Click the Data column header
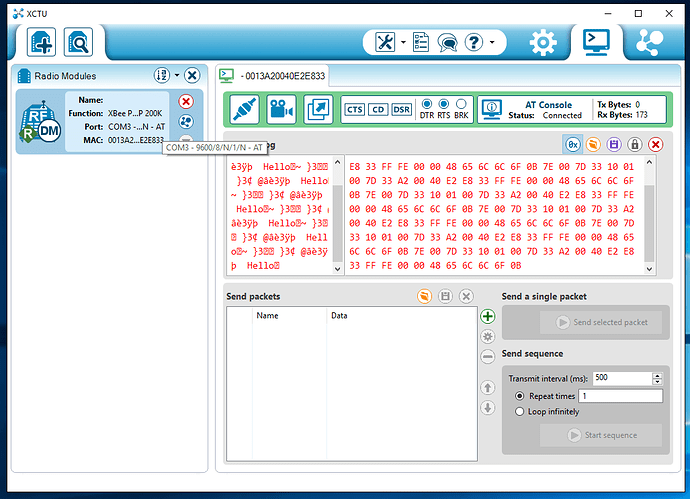This screenshot has width=690, height=499. (x=402, y=316)
